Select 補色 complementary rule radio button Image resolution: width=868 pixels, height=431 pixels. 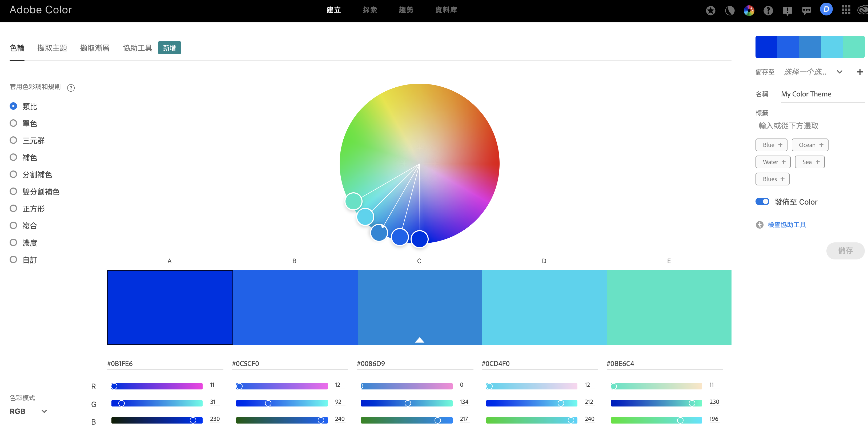coord(13,157)
